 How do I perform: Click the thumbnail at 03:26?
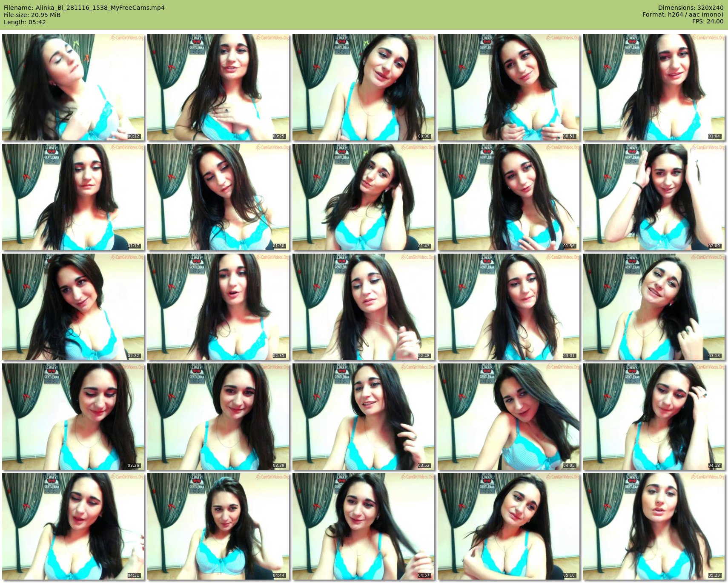click(x=73, y=417)
